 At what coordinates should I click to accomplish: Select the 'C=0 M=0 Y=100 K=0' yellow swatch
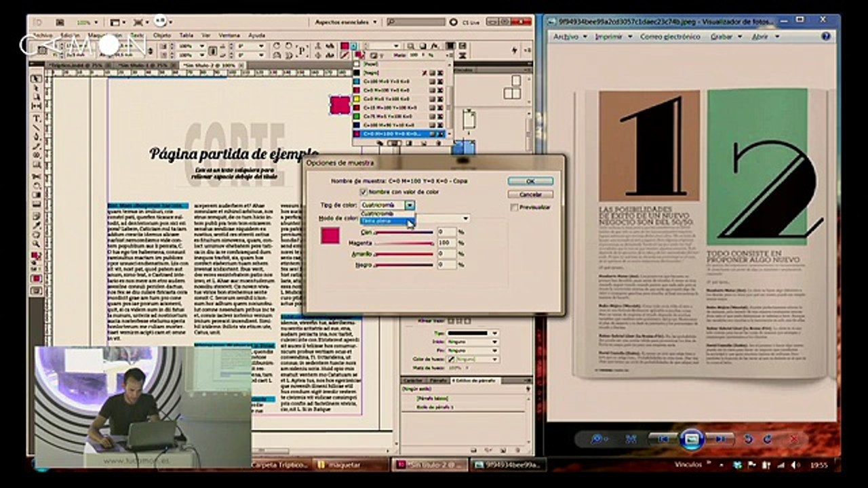click(399, 99)
